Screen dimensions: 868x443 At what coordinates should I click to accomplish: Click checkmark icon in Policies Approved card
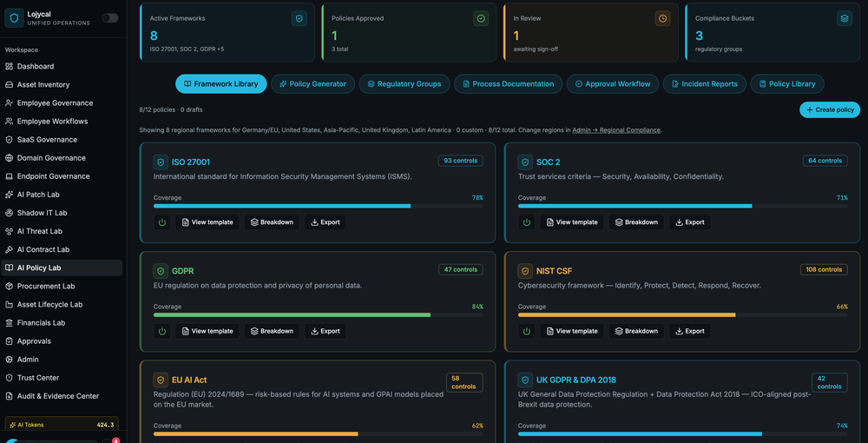(x=481, y=18)
